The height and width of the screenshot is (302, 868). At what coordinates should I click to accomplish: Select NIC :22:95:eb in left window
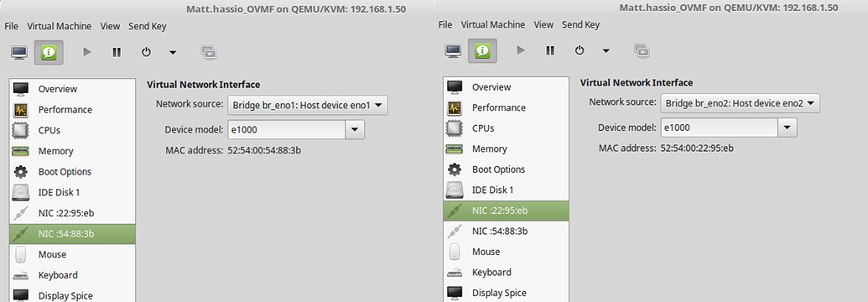[72, 213]
